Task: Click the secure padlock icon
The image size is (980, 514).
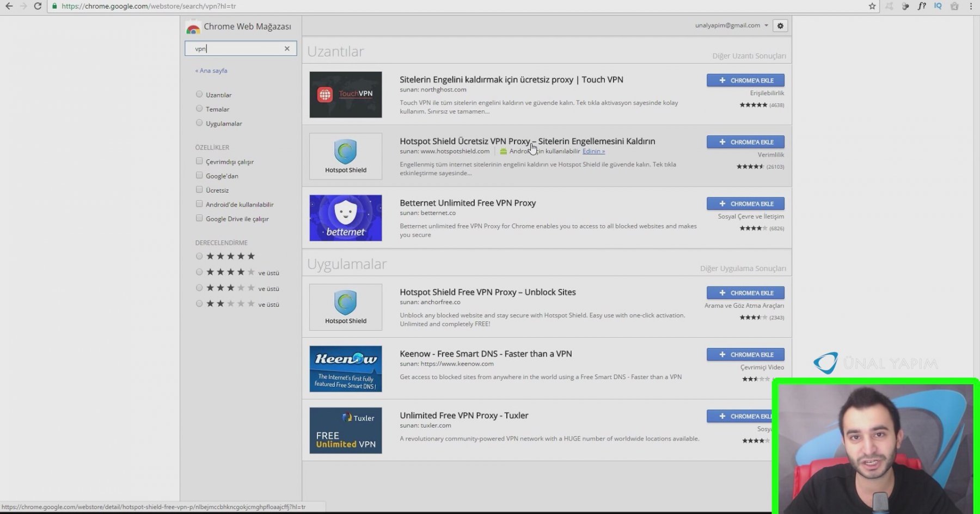Action: coord(54,6)
